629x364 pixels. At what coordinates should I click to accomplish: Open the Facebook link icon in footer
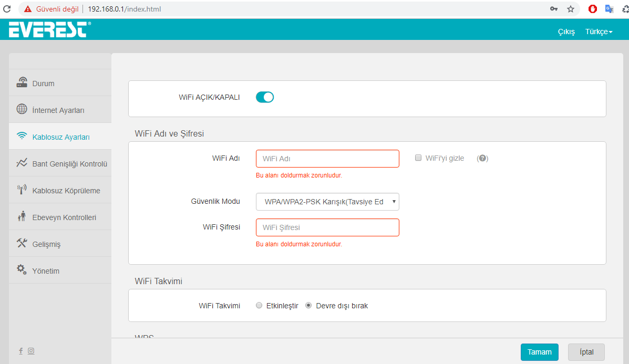pyautogui.click(x=21, y=351)
